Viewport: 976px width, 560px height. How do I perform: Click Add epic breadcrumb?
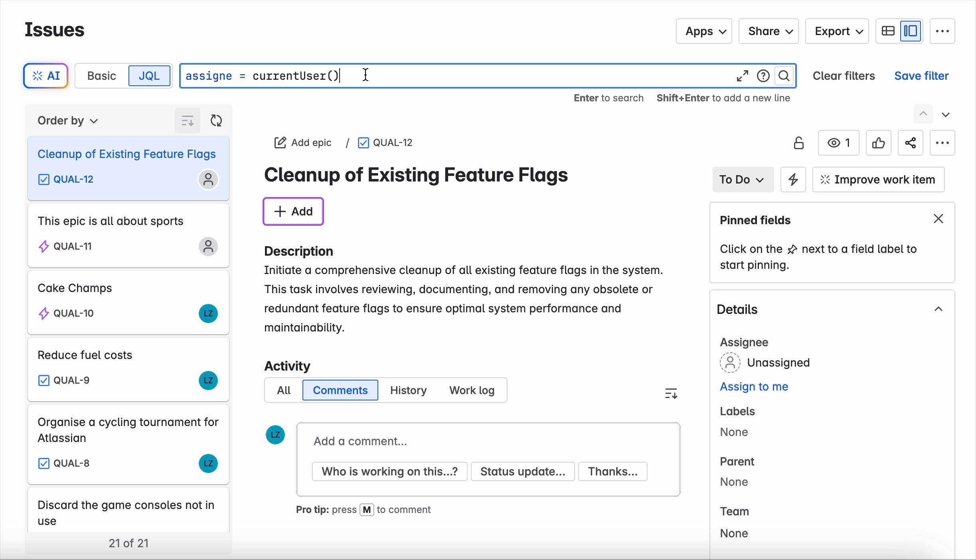coord(302,143)
